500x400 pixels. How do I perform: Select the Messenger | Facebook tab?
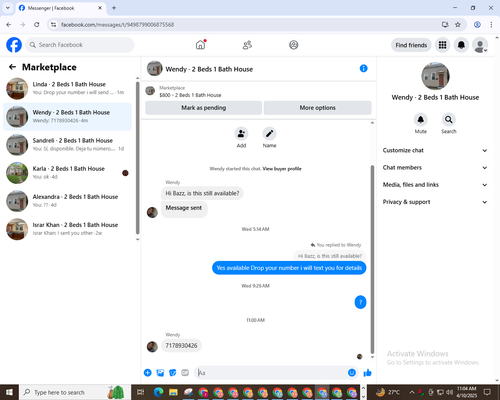click(60, 8)
